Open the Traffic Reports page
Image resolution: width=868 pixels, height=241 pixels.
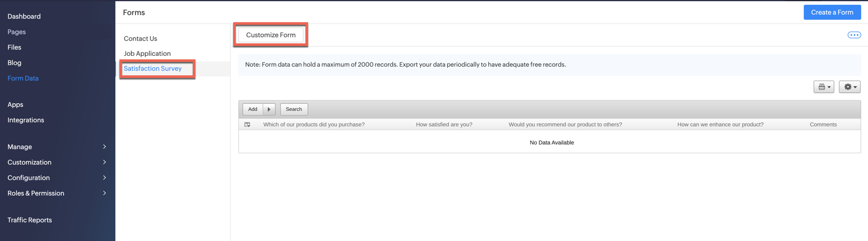pyautogui.click(x=29, y=220)
